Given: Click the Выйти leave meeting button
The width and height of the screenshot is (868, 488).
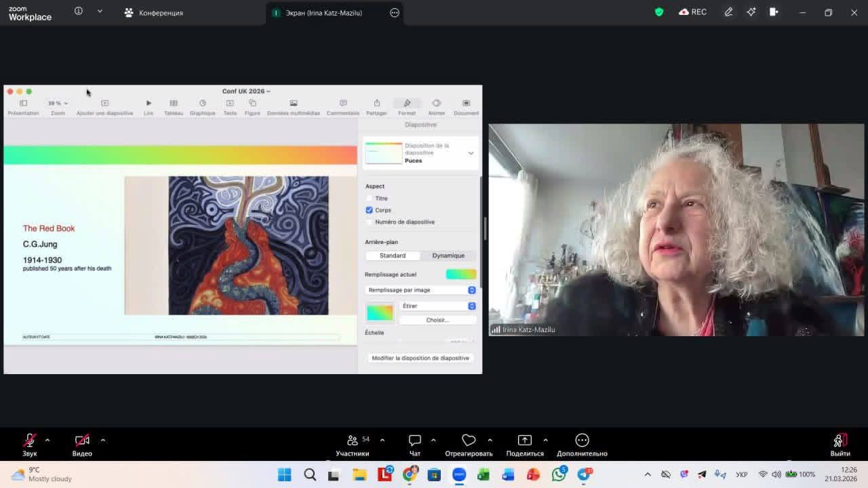Looking at the screenshot, I should tap(840, 445).
